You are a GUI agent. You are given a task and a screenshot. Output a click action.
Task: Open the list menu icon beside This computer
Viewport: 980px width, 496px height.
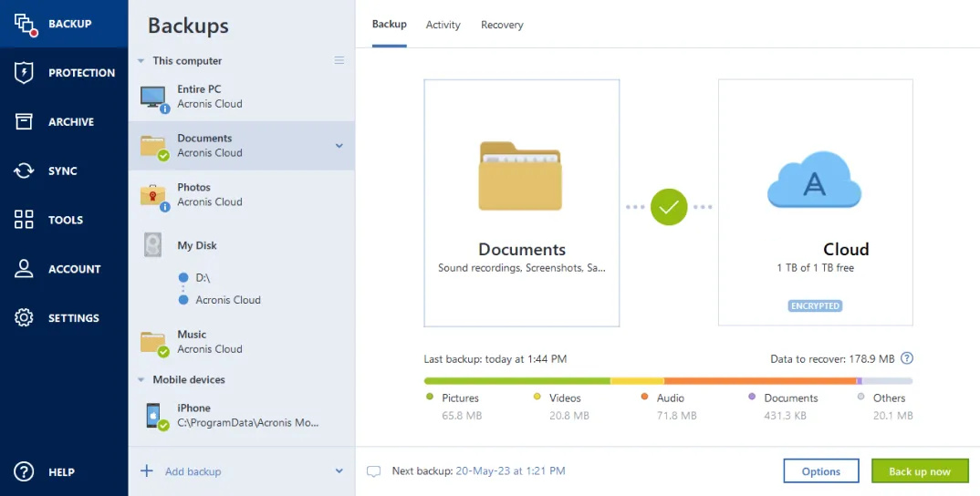pos(339,60)
